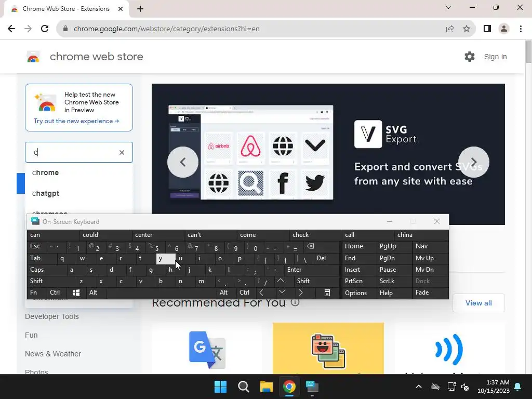Screen dimensions: 532x399
Task: Toggle the Nav key on On-Screen Keyboard
Action: (x=430, y=246)
